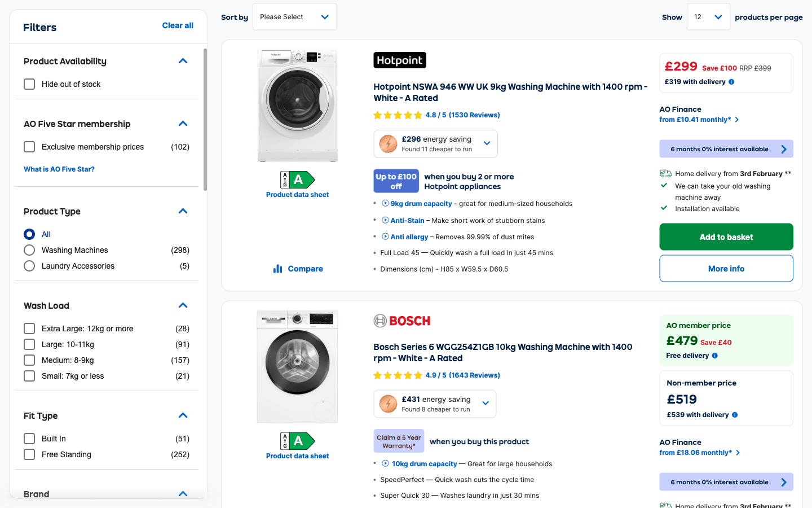Select Laundry Accessories product type radio

tap(29, 266)
